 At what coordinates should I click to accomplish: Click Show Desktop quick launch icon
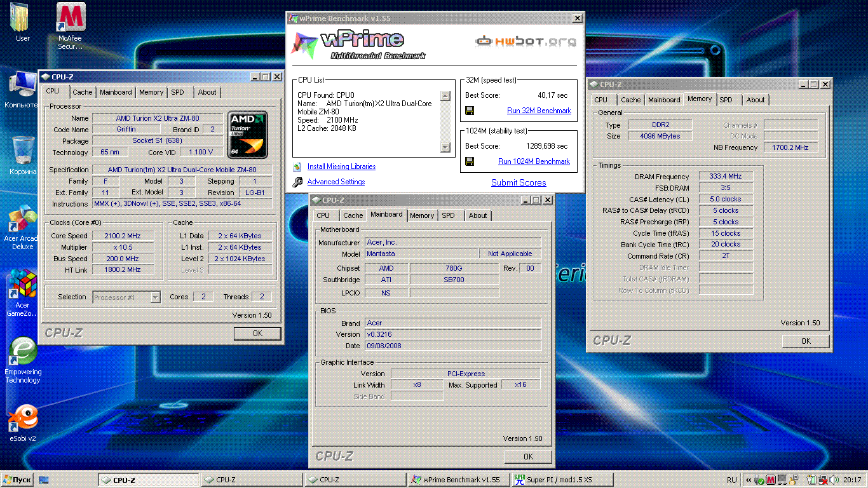(44, 480)
